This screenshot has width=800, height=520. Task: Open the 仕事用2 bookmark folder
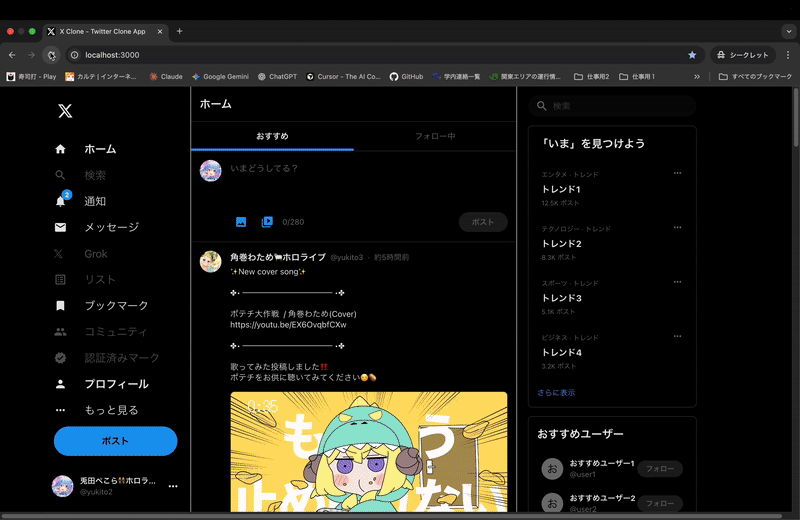point(592,77)
